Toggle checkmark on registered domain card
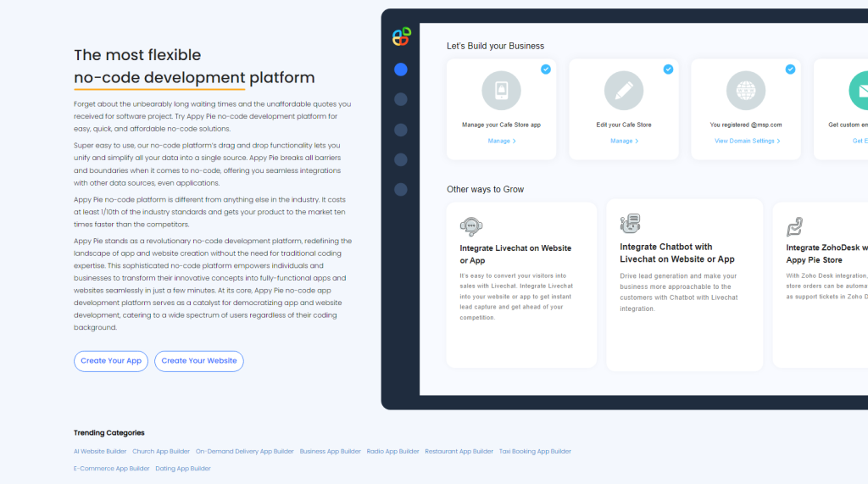 (790, 70)
